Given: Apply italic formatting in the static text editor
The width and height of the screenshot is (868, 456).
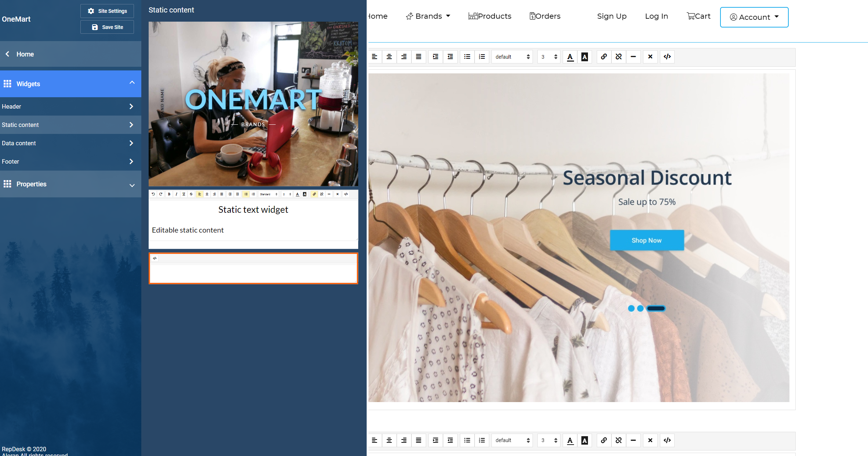Looking at the screenshot, I should [176, 194].
